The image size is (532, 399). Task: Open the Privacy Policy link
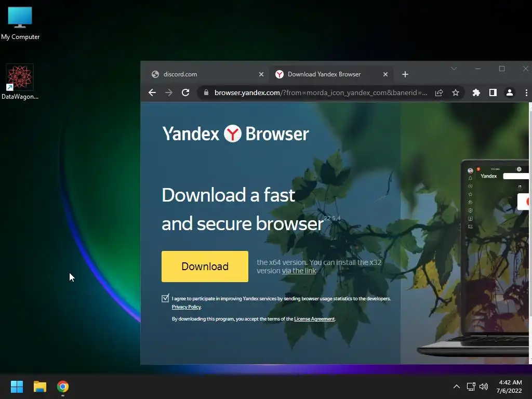coord(187,307)
